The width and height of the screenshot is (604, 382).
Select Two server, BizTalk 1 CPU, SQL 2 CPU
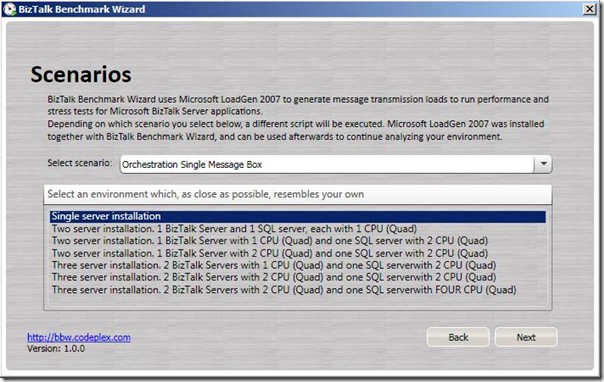point(298,241)
